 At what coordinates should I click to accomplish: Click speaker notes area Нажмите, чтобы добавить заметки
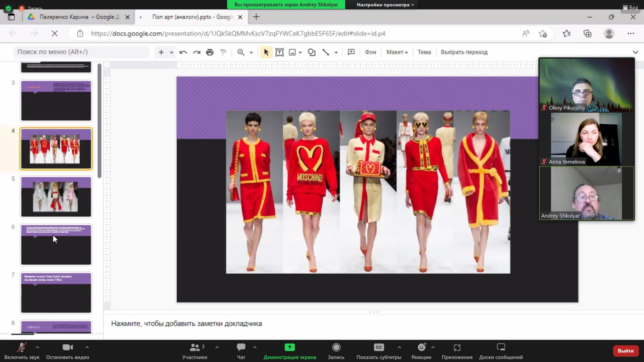tap(186, 323)
